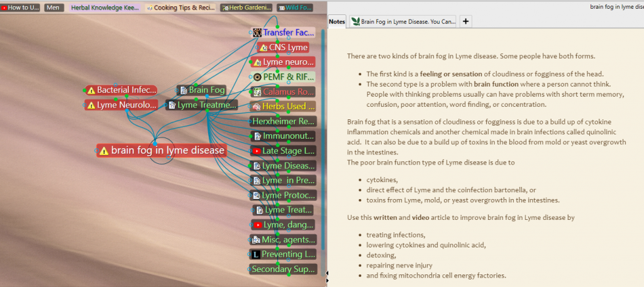Click the warning icon of Lyme neuro... thought
Image resolution: width=644 pixels, height=287 pixels.
pyautogui.click(x=257, y=62)
